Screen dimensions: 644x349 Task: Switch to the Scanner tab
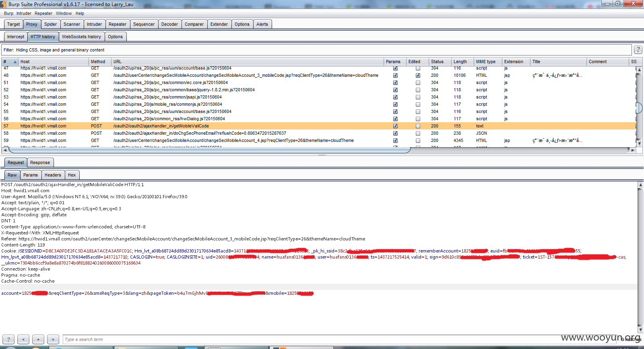coord(72,24)
